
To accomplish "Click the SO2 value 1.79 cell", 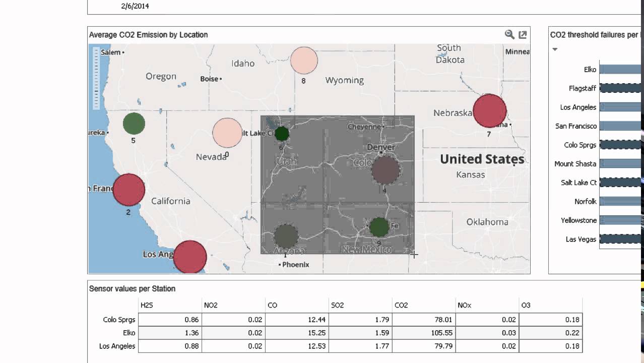I will click(360, 320).
